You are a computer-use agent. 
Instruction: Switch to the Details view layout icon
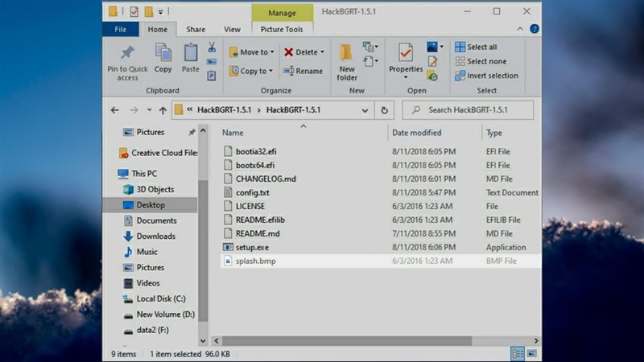pyautogui.click(x=518, y=354)
